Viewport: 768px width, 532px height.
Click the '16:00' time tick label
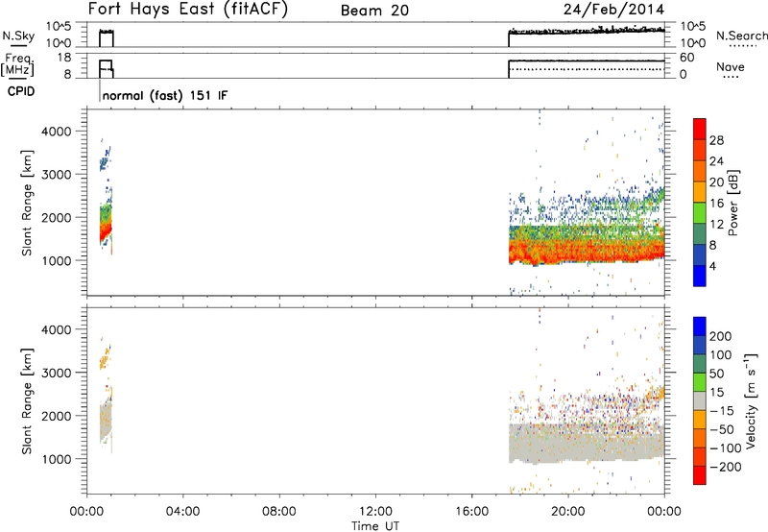coord(471,512)
